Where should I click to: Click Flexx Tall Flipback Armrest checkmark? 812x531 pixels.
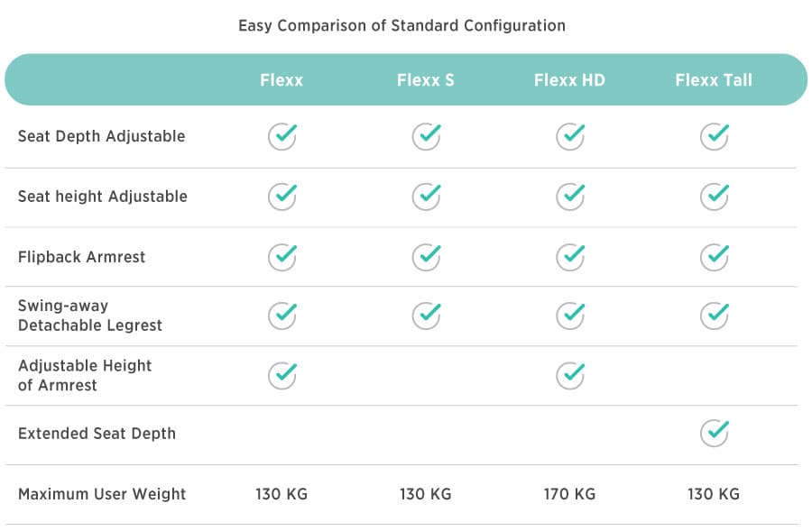[x=715, y=257]
